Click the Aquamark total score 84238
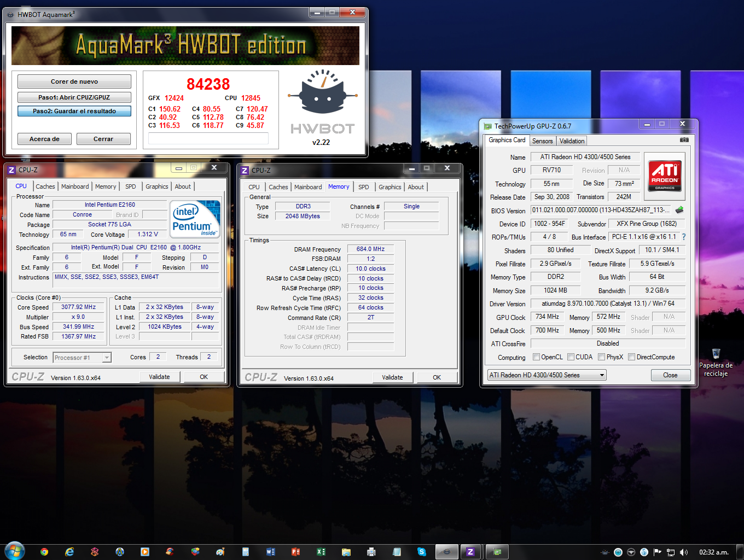The image size is (744, 560). (208, 84)
